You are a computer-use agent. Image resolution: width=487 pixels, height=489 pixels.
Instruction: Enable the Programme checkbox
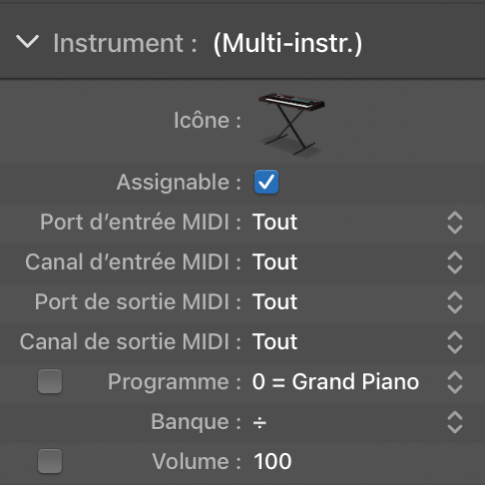[50, 381]
